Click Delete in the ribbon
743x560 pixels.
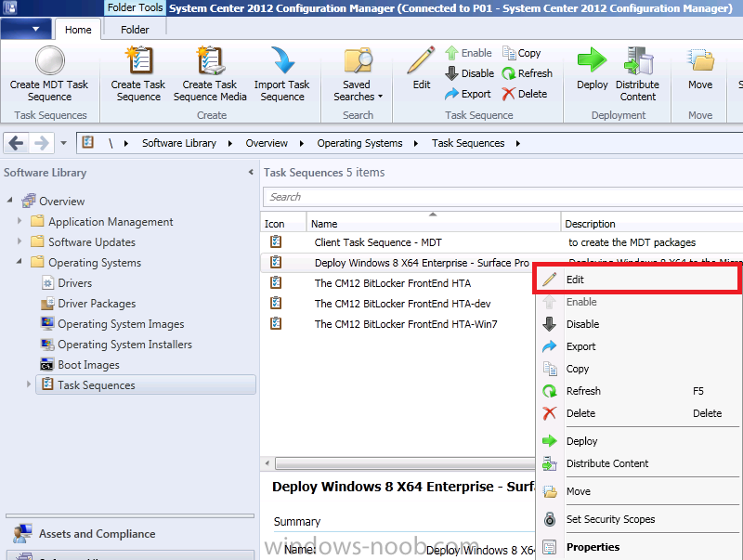click(524, 94)
